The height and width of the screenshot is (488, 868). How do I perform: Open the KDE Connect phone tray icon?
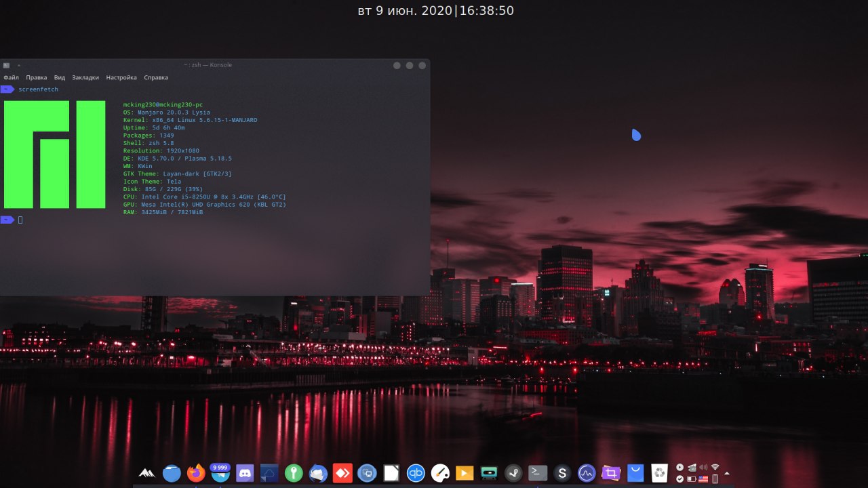(715, 479)
